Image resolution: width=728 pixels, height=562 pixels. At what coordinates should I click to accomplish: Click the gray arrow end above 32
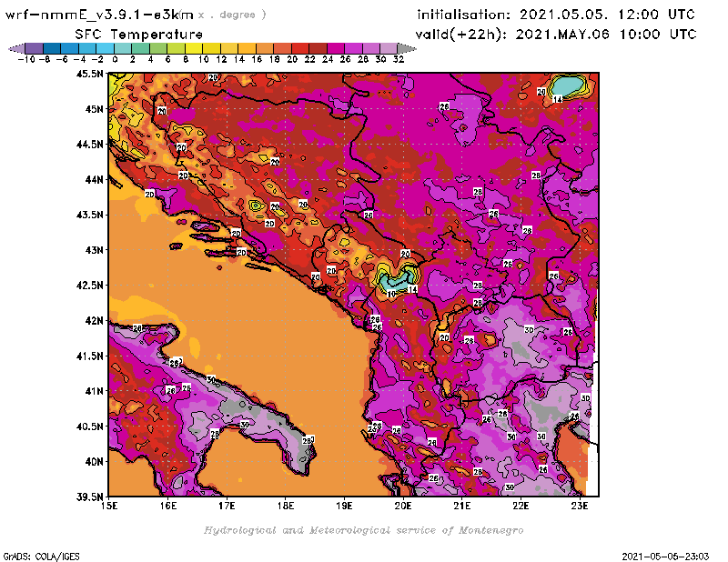tap(407, 48)
